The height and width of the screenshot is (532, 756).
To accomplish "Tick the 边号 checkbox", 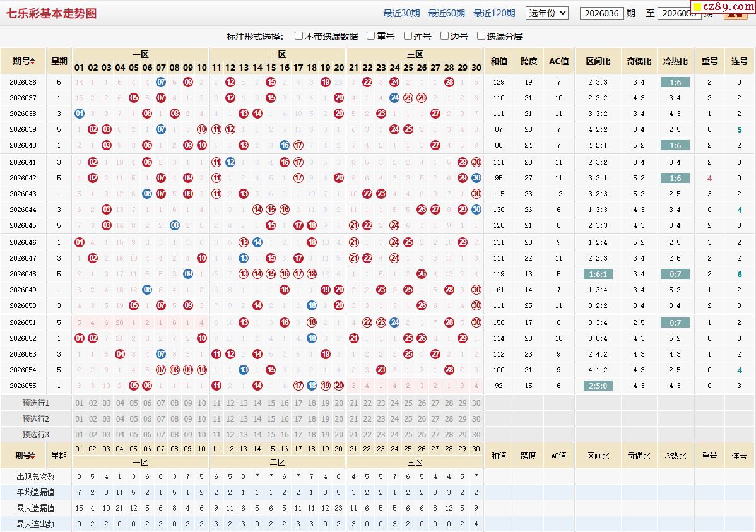I will click(444, 36).
